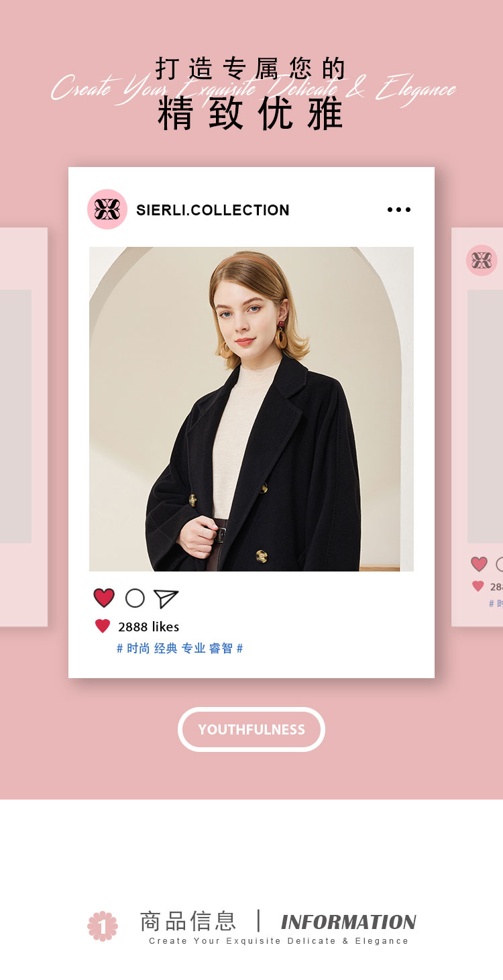Select the left partially visible post card
This screenshot has width=503, height=980.
click(x=23, y=427)
